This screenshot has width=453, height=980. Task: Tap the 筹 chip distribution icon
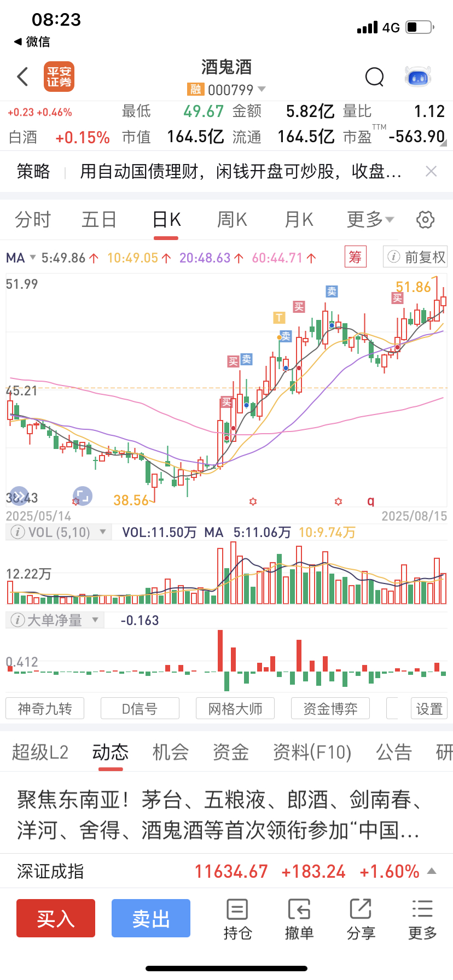tap(355, 257)
